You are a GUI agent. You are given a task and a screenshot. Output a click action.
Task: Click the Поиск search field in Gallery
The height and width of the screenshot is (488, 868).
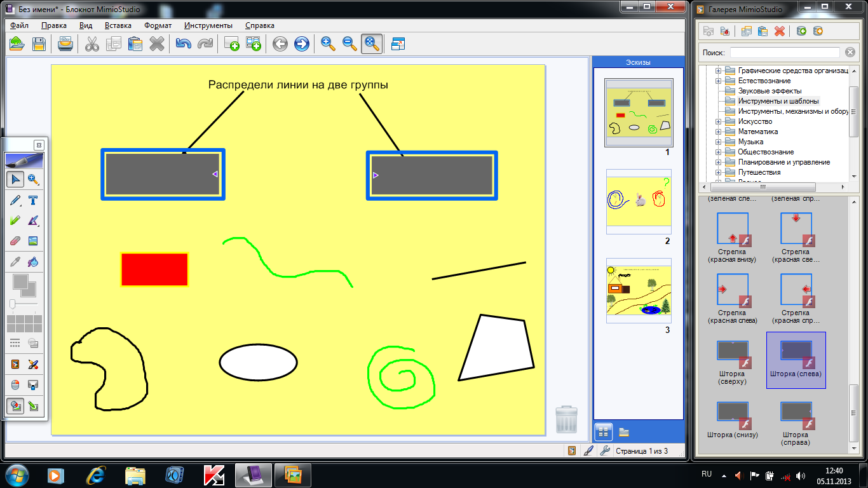click(x=785, y=52)
